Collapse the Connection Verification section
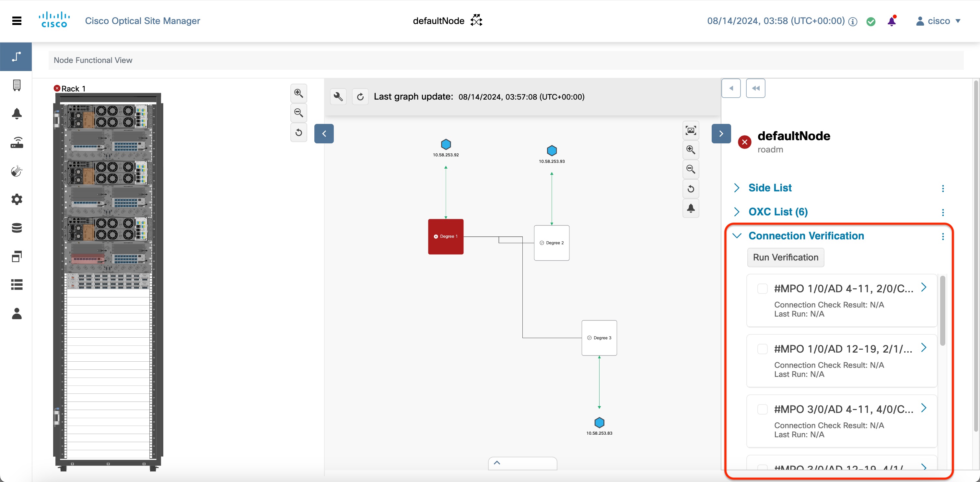 [737, 235]
